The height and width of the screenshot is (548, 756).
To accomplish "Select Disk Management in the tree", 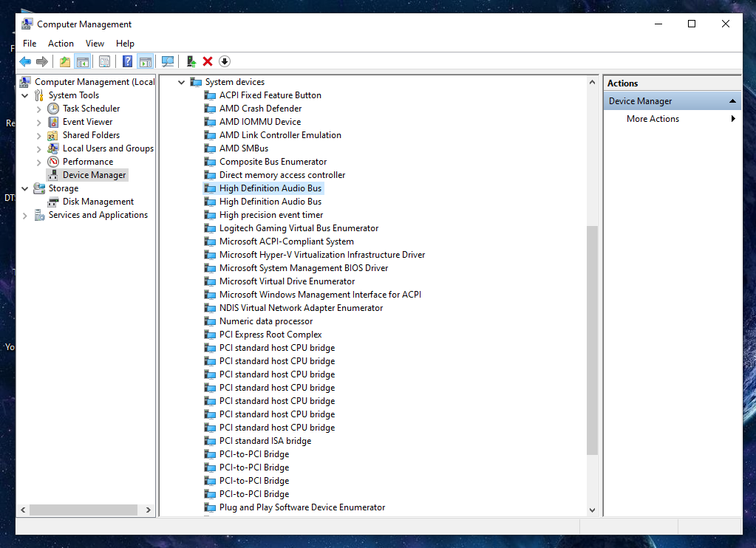I will 98,202.
